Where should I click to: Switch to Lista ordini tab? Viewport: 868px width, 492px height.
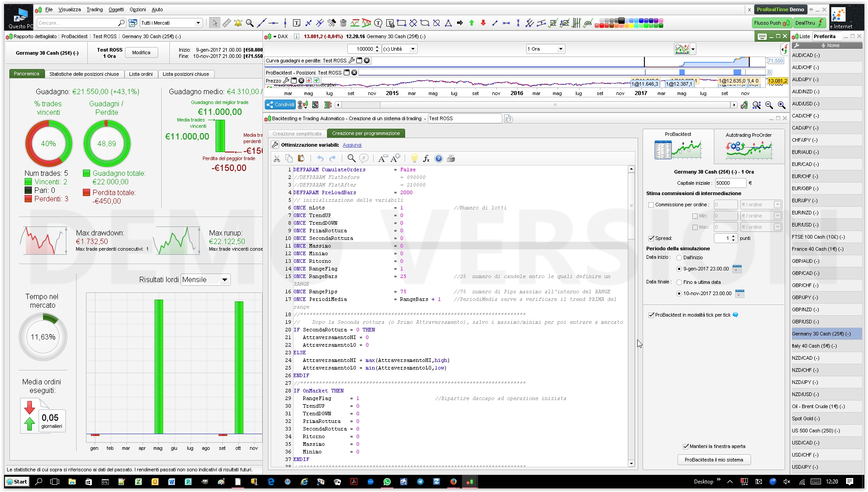click(x=141, y=74)
